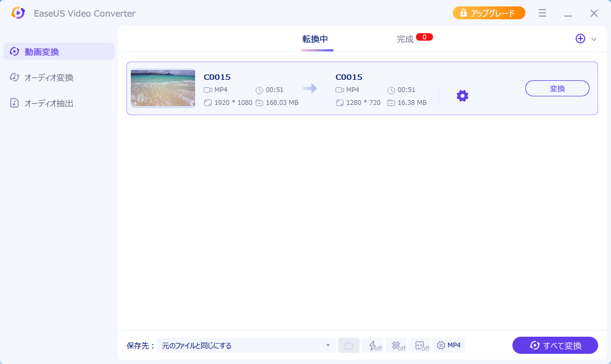Expand the arrow beside add file
The image size is (611, 364).
(594, 39)
